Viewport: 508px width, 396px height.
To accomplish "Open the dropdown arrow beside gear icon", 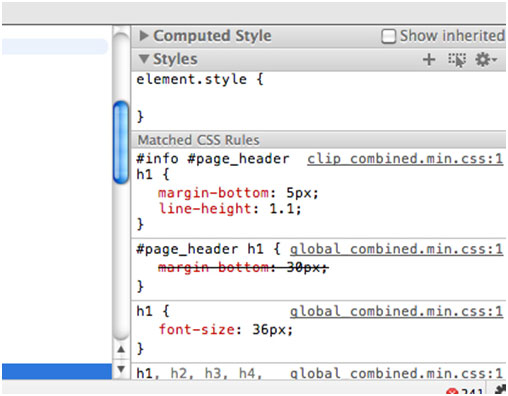I will coord(494,60).
